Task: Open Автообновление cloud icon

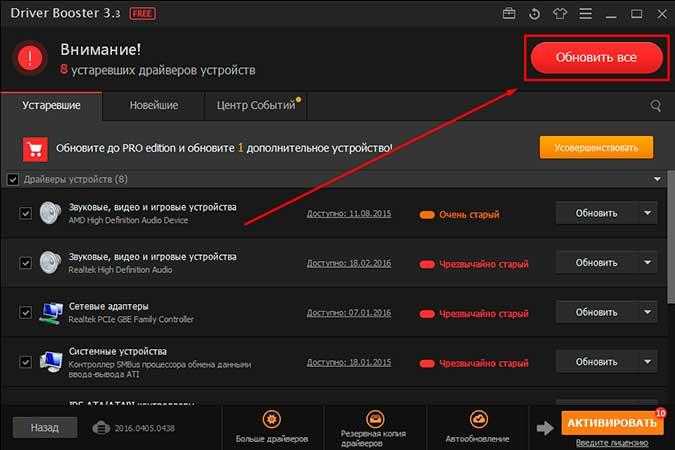Action: coord(478,419)
